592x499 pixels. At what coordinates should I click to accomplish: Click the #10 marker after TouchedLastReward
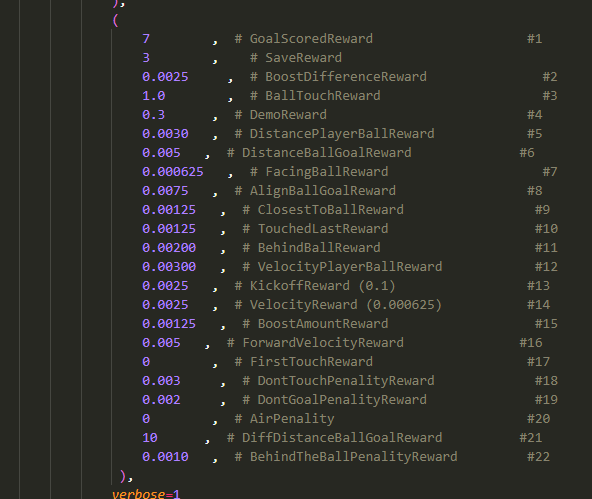(x=546, y=228)
